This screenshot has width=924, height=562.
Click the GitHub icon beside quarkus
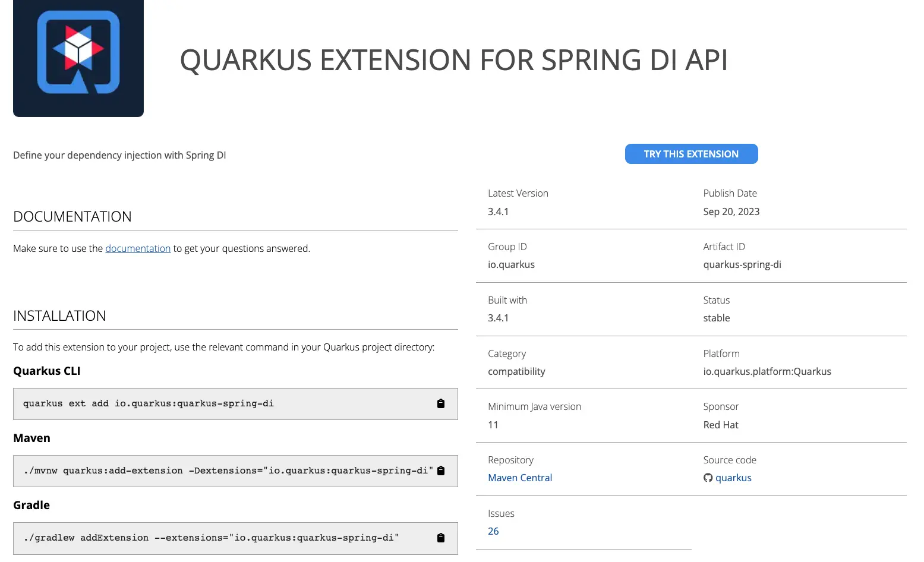(708, 478)
